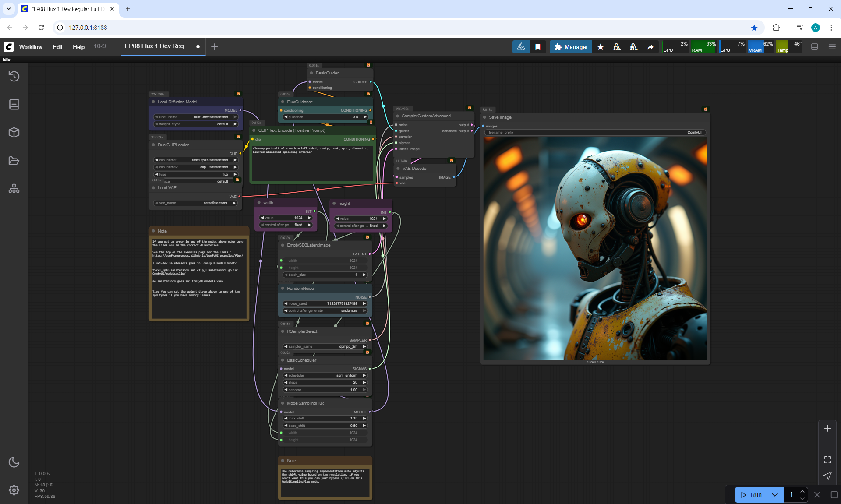Image resolution: width=841 pixels, height=504 pixels.
Task: Collapse the Load Diffusion Model node dot
Action: coord(154,102)
